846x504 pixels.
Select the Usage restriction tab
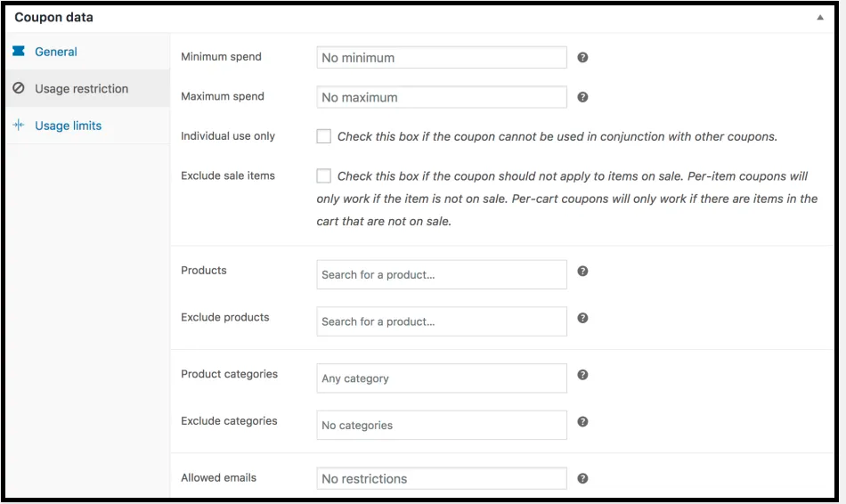[x=81, y=89]
